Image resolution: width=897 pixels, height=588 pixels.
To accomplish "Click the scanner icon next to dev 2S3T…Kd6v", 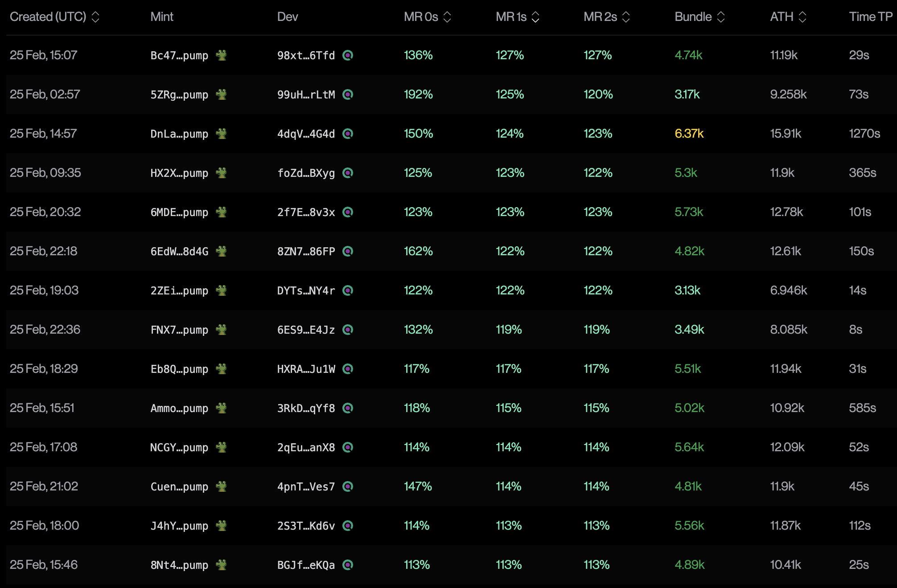I will click(349, 526).
